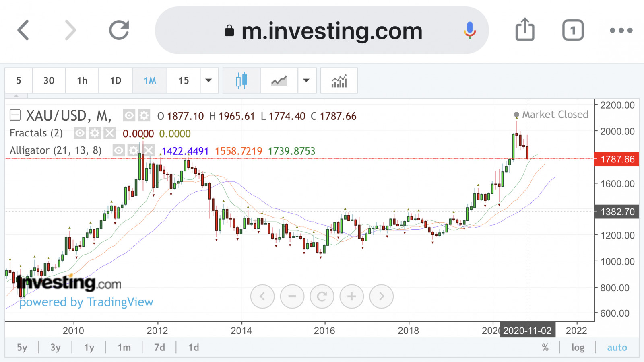Open Alligator indicator settings gear
Screen dimensions: 644x362
133,151
